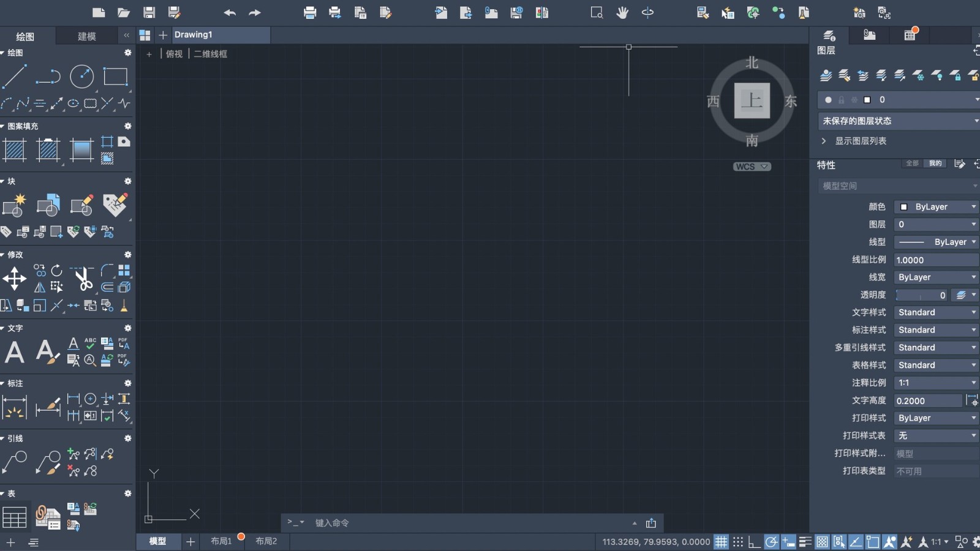This screenshot has width=980, height=551.
Task: Open the Dimension Style Standard dropdown
Action: pyautogui.click(x=937, y=330)
